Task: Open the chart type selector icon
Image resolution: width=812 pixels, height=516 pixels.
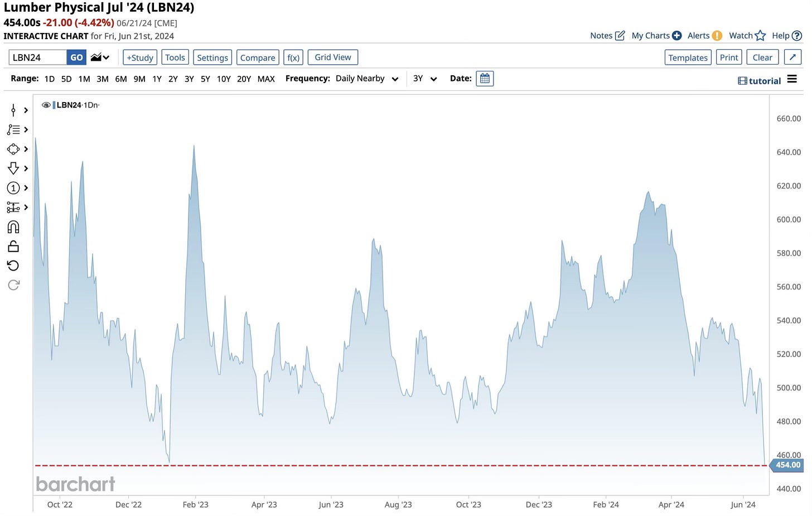Action: pos(100,57)
